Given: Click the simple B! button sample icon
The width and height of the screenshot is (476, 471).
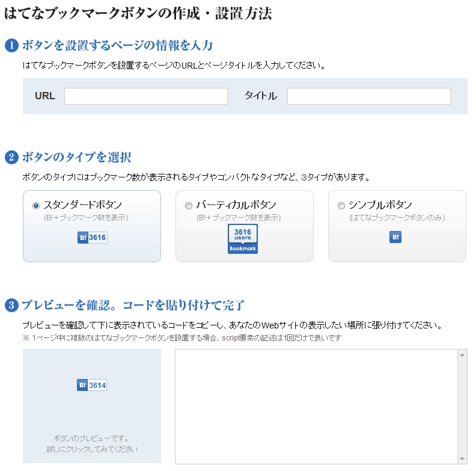Looking at the screenshot, I should [x=395, y=237].
